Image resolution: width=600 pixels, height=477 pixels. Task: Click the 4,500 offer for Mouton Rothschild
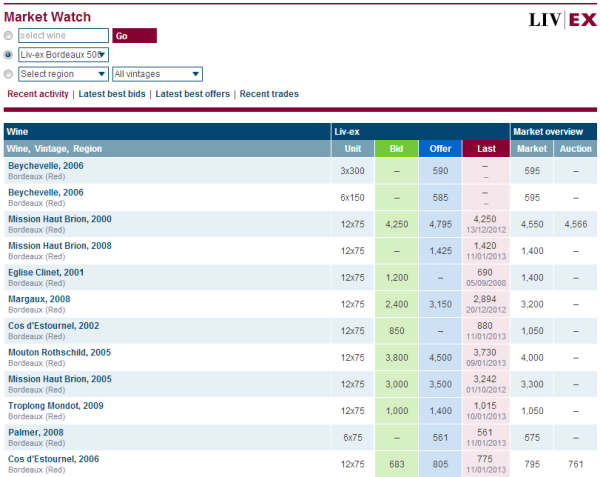(440, 358)
